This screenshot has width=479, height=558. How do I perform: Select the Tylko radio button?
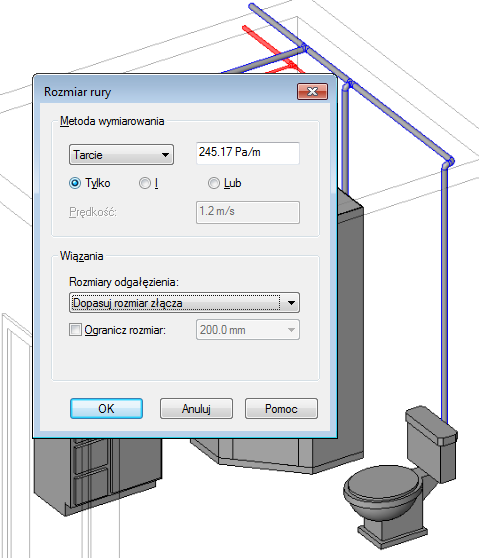coord(75,183)
